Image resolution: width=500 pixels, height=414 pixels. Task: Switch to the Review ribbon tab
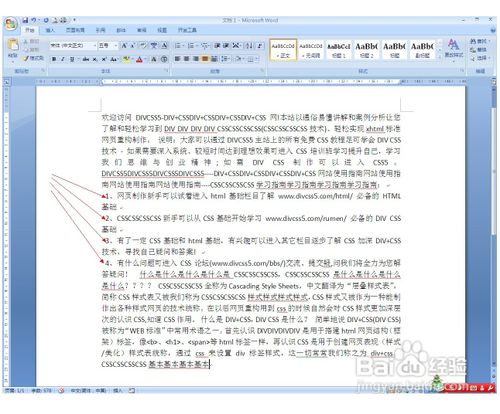tap(142, 30)
